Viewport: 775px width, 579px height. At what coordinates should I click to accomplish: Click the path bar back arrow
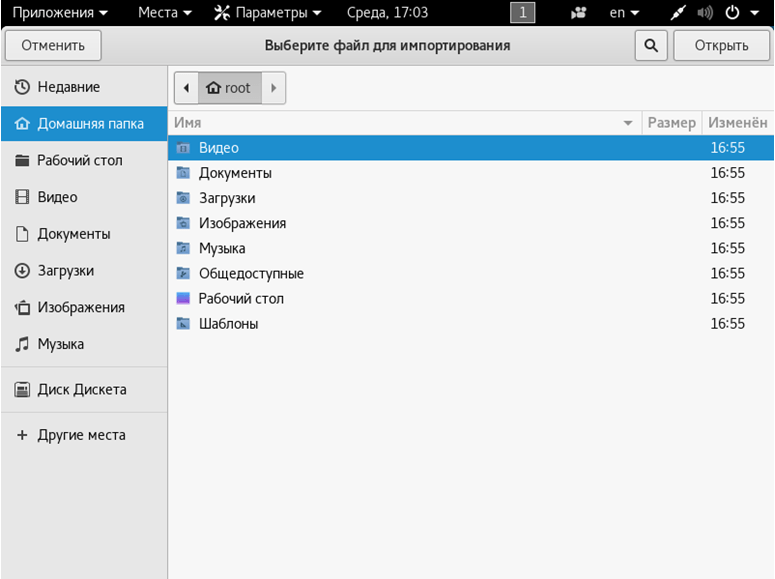(x=186, y=88)
